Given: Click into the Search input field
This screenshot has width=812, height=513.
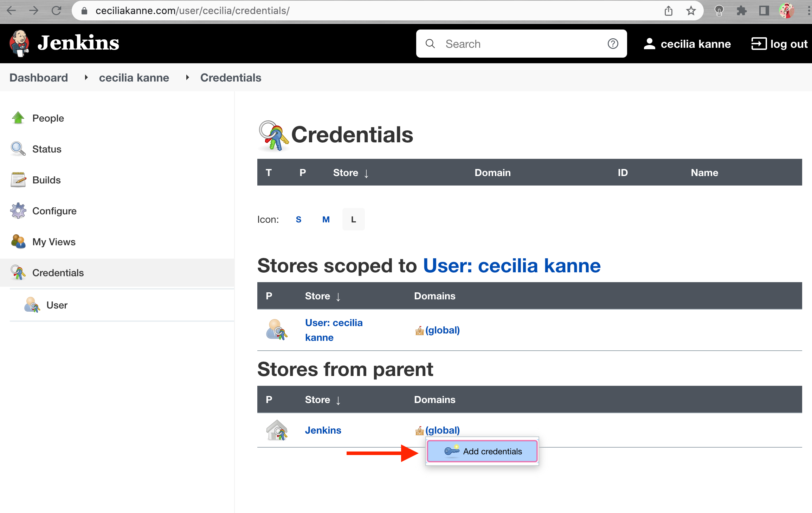Looking at the screenshot, I should 520,44.
